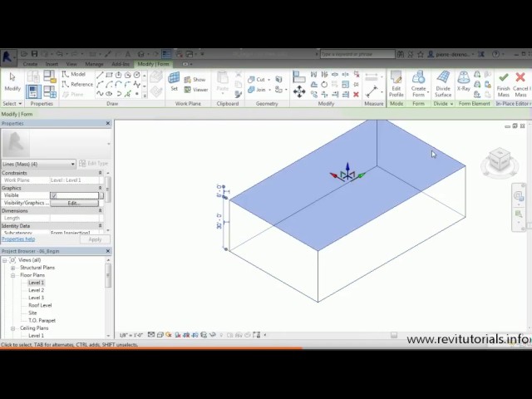The width and height of the screenshot is (532, 399).
Task: Choose the Ellipse draw tool
Action: (x=109, y=93)
